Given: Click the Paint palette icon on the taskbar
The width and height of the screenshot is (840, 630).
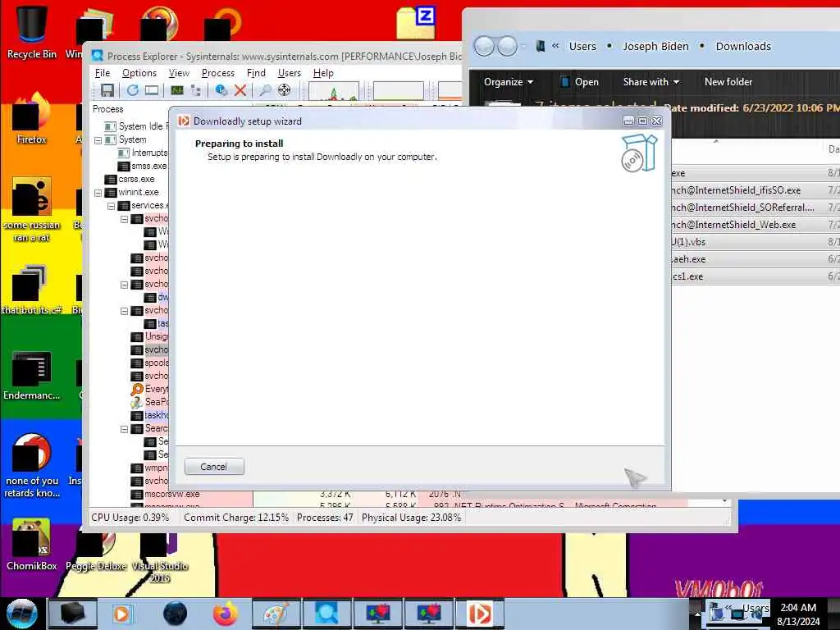Looking at the screenshot, I should point(276,614).
